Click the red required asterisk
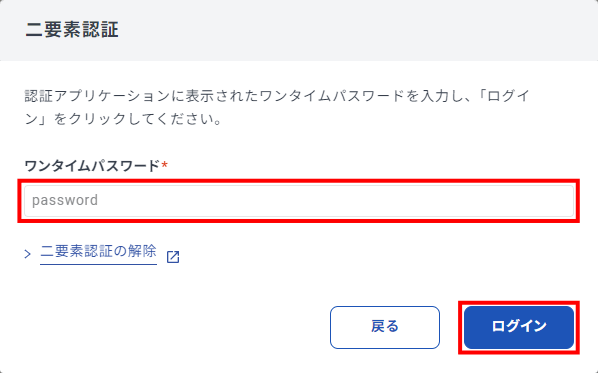This screenshot has height=373, width=598. (164, 165)
